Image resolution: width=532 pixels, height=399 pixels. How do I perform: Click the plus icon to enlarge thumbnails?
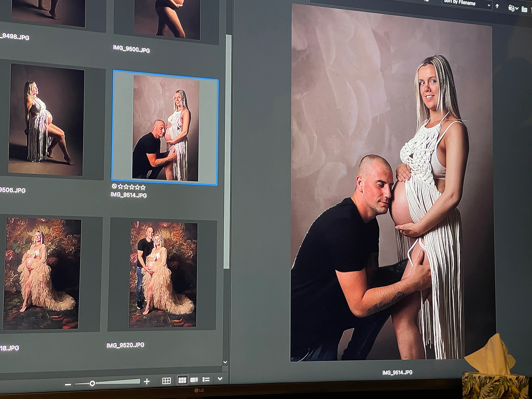click(x=147, y=381)
